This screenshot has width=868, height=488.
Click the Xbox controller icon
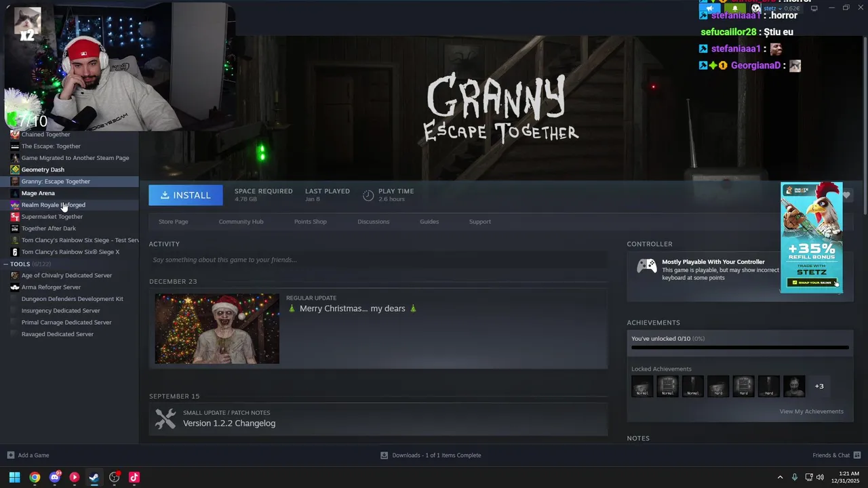(646, 266)
